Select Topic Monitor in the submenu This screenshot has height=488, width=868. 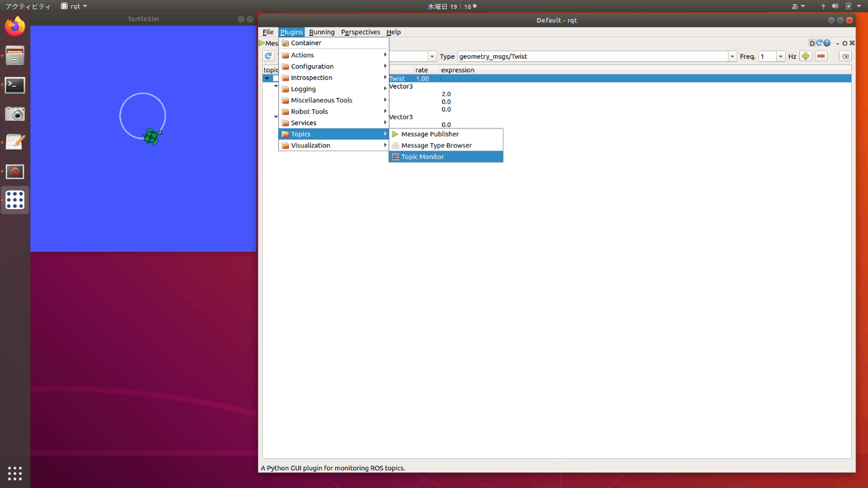click(422, 157)
